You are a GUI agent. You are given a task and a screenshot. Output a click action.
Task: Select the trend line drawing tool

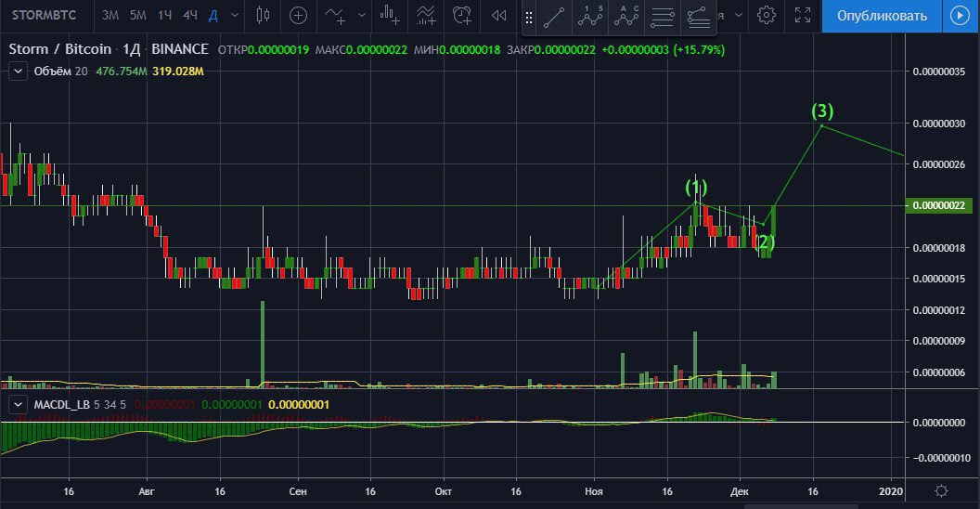click(554, 18)
